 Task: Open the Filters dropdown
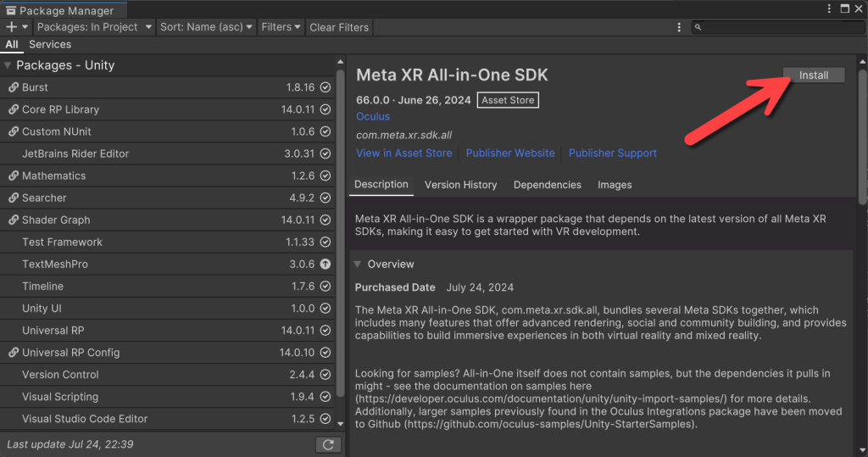[281, 26]
